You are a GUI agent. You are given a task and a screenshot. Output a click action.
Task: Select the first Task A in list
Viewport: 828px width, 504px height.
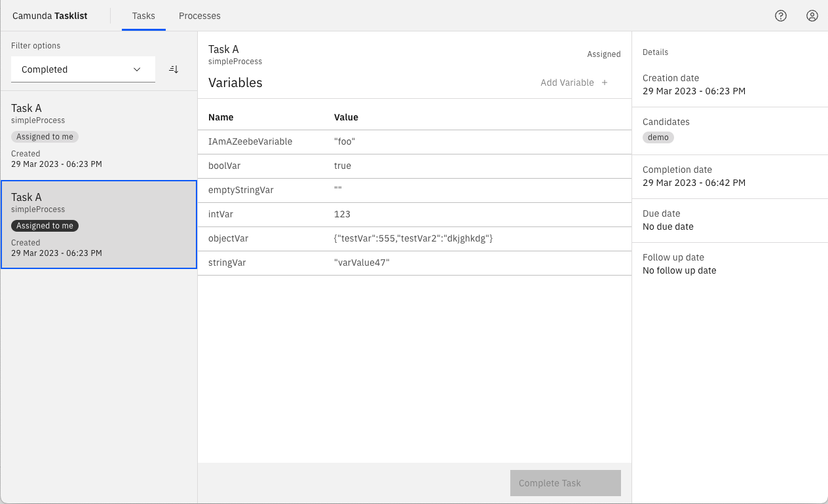click(x=98, y=135)
